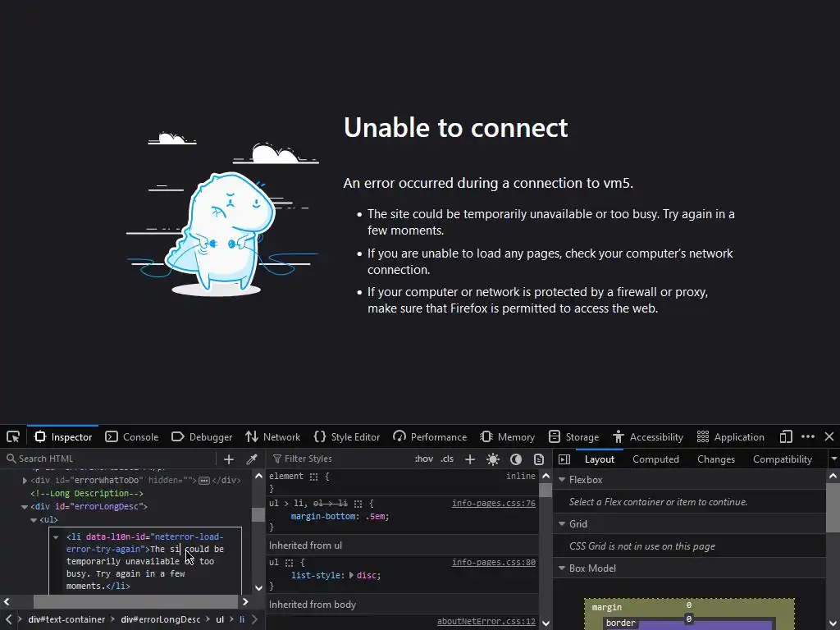Viewport: 840px width, 630px height.
Task: Select the li breadcrumb
Action: click(x=242, y=619)
